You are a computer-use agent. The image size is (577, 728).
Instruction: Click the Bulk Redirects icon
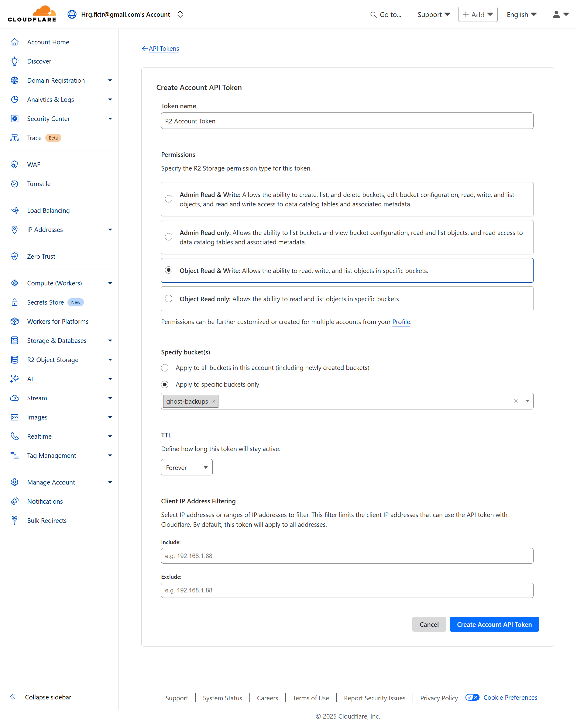pyautogui.click(x=15, y=520)
